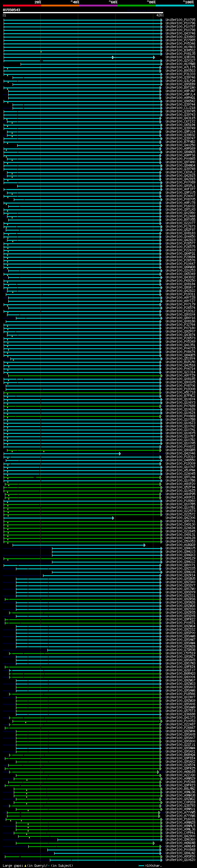The height and width of the screenshot is (868, 197).
Task: Click the UniRef100_Q9SDY7 label
Action: point(180,585)
